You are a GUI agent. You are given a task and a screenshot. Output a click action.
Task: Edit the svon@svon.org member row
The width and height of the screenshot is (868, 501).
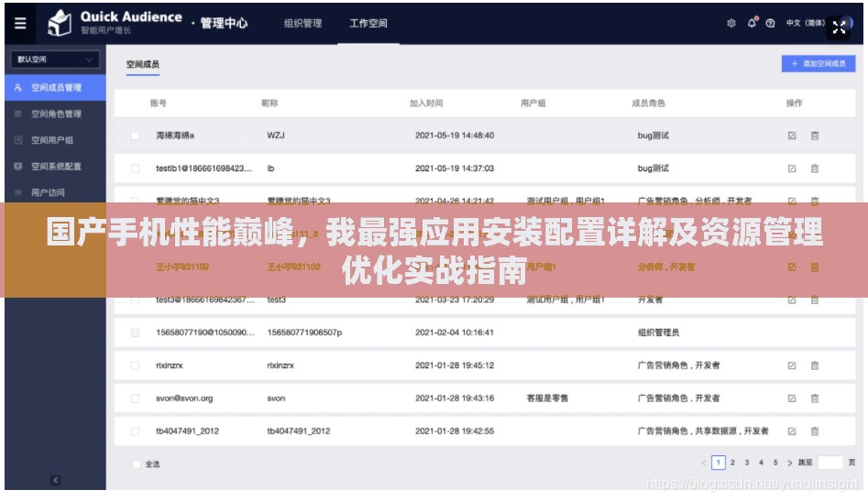click(792, 398)
